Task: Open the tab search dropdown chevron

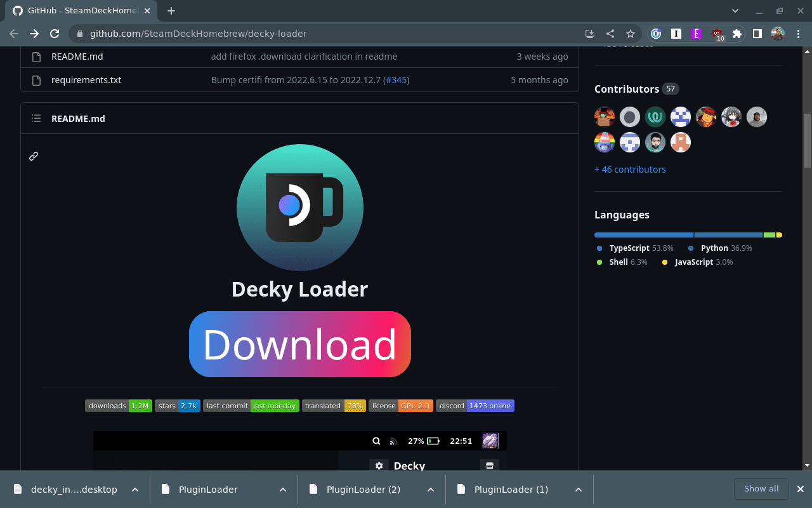Action: coord(735,11)
